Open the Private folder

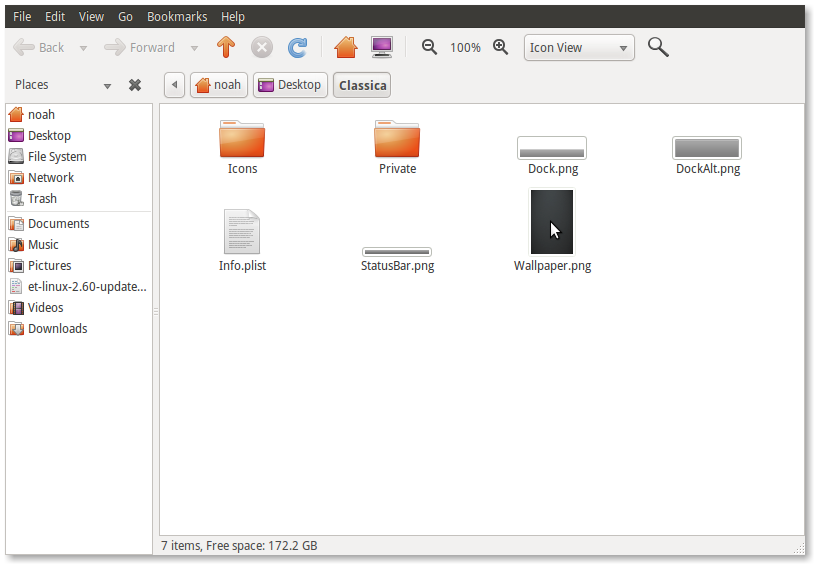pyautogui.click(x=397, y=147)
